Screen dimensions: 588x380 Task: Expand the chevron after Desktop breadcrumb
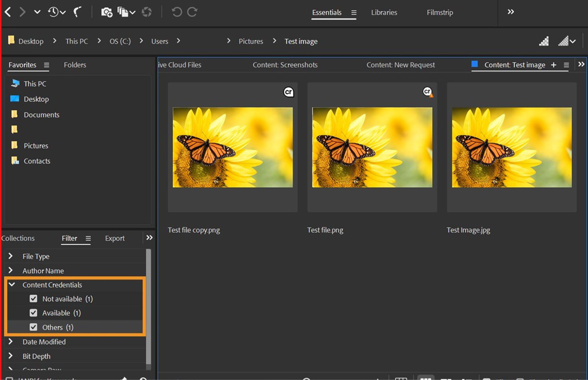pos(54,40)
